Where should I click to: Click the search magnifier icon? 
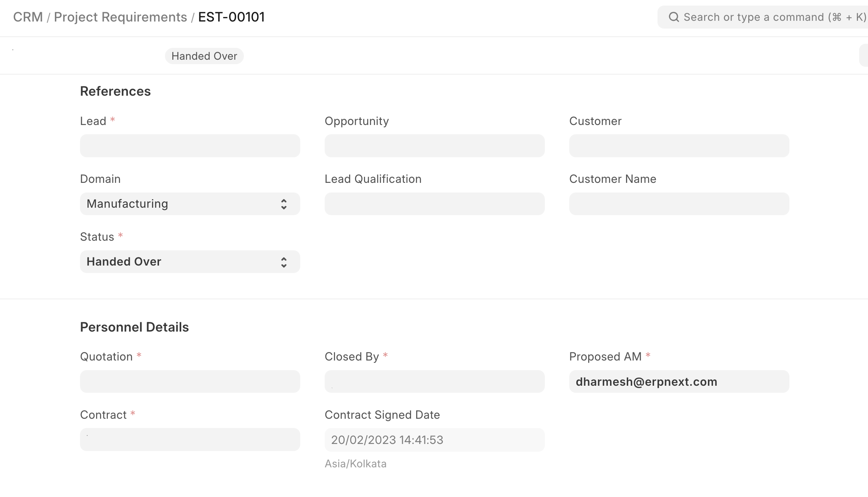click(673, 17)
